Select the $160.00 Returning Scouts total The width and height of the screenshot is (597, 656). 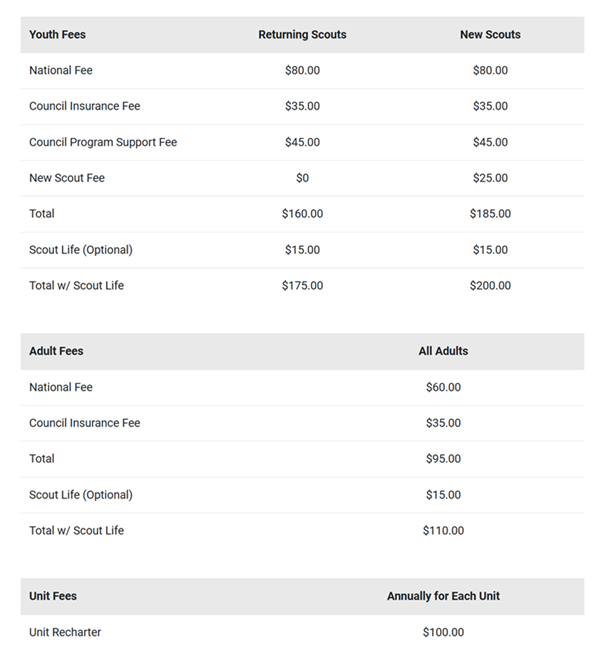pos(302,214)
